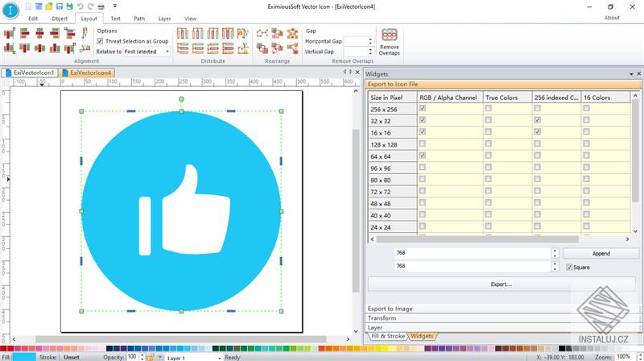Screen dimensions: 644x361
Task: Uncheck 64 x 64 RGB/Alpha Channel checkbox
Action: pyautogui.click(x=422, y=156)
